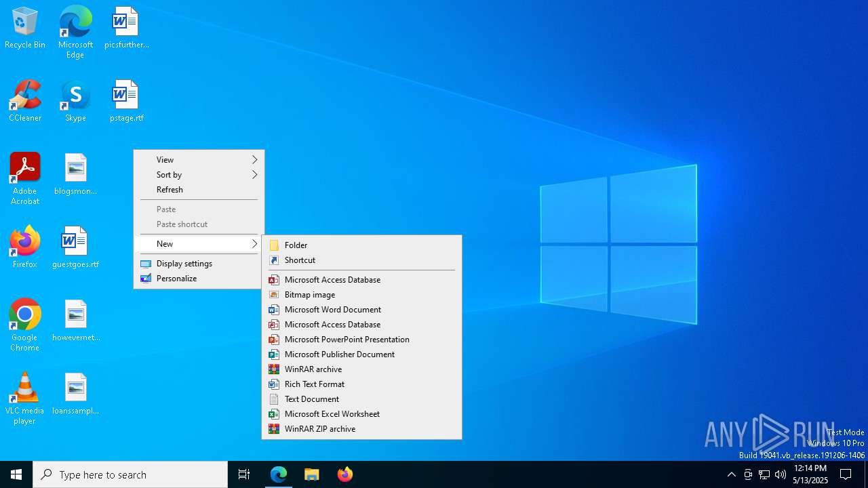Select the blogsmon image file icon
The image size is (868, 488).
coord(75,175)
